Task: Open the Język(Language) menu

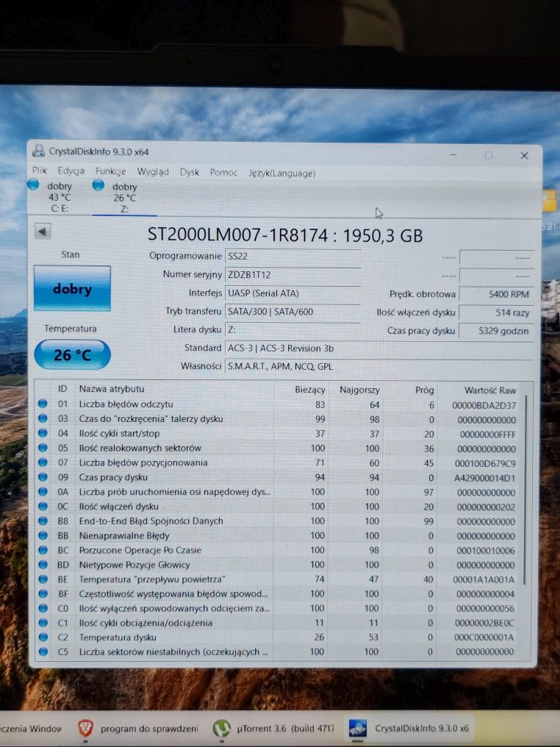Action: pyautogui.click(x=282, y=174)
